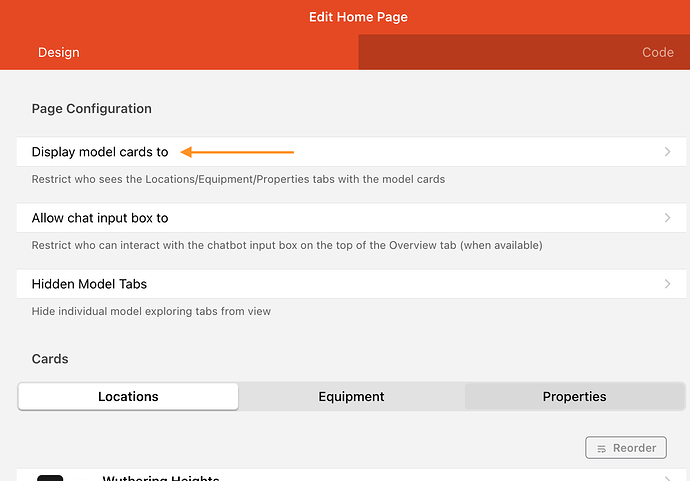The height and width of the screenshot is (481, 690).
Task: Click the Page Configuration section heading
Action: coord(92,108)
